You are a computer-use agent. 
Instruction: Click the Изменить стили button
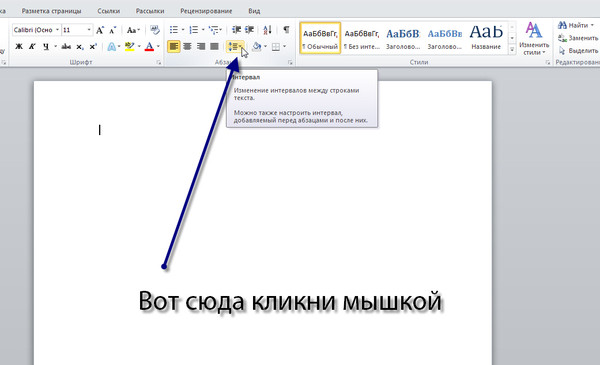534,38
